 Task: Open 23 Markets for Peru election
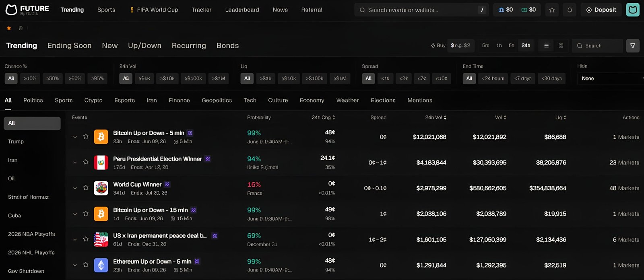coord(624,163)
